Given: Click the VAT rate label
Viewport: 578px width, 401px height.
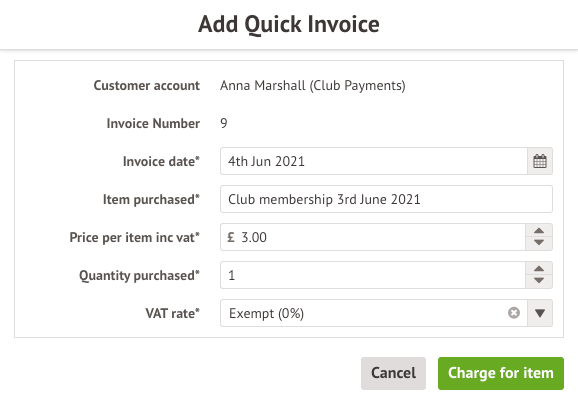Looking at the screenshot, I should click(173, 313).
